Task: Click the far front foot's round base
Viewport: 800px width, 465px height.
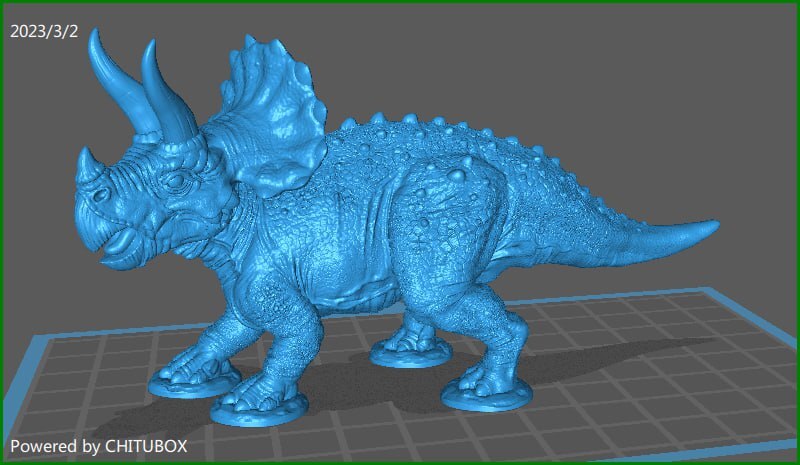Action: coord(194,384)
